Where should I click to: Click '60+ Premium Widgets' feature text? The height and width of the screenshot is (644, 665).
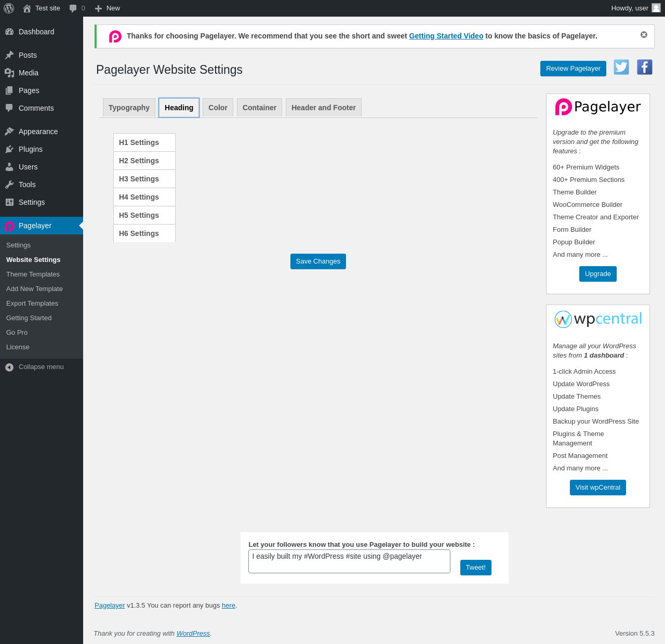586,167
